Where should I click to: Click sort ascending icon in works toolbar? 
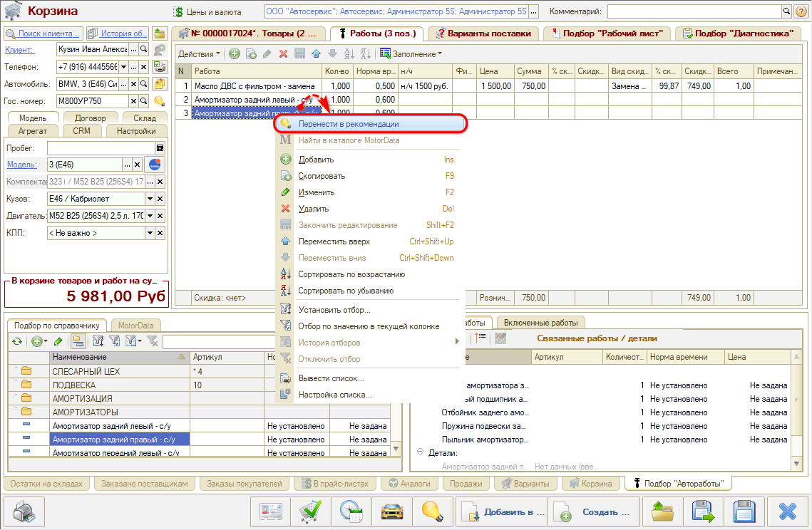click(349, 54)
